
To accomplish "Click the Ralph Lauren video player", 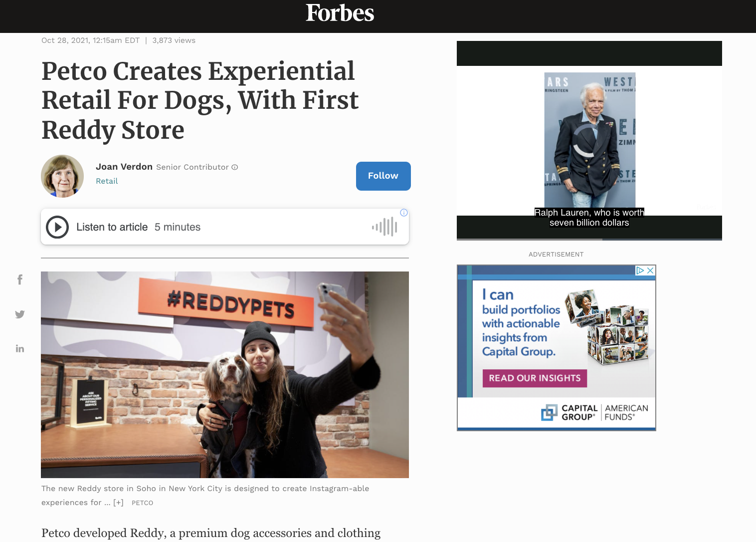I will tap(589, 140).
